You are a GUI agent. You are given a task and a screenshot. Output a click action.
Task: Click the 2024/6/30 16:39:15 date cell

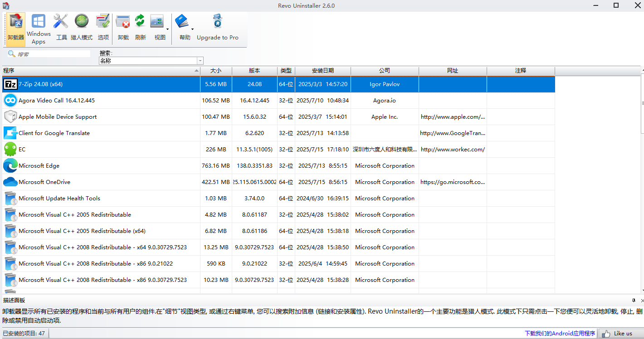point(323,199)
